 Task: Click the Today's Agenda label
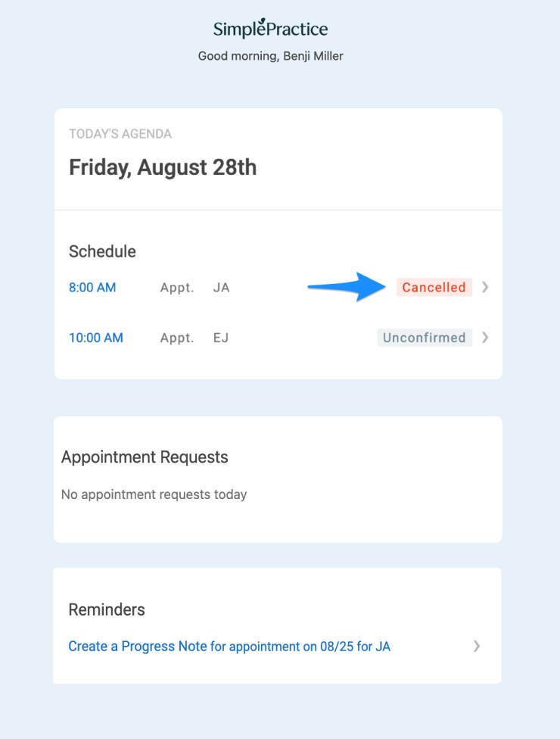click(x=120, y=134)
